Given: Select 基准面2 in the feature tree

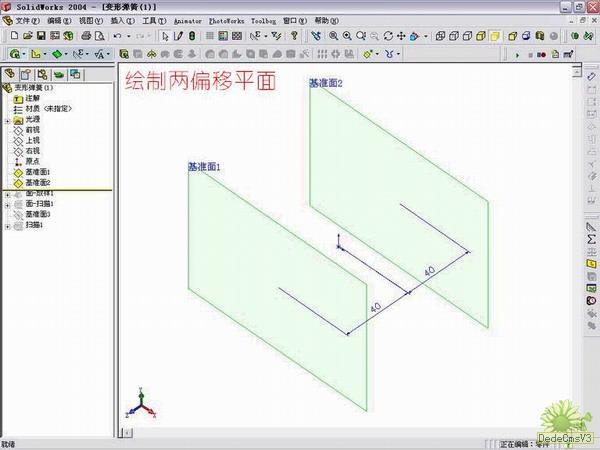Looking at the screenshot, I should (37, 183).
